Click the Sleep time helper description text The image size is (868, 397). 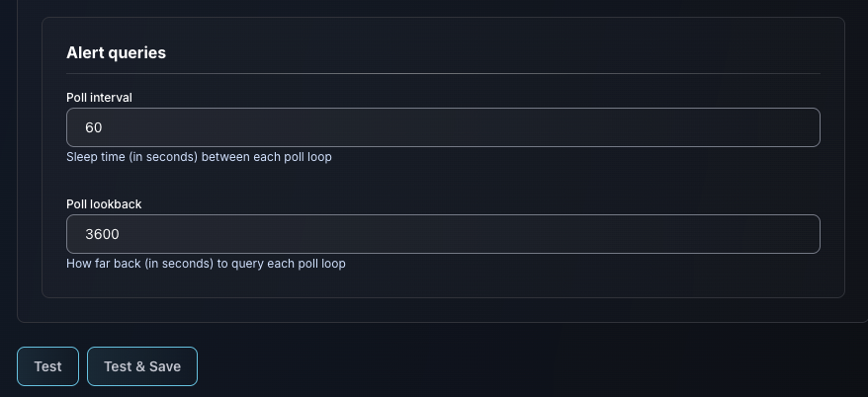(199, 157)
